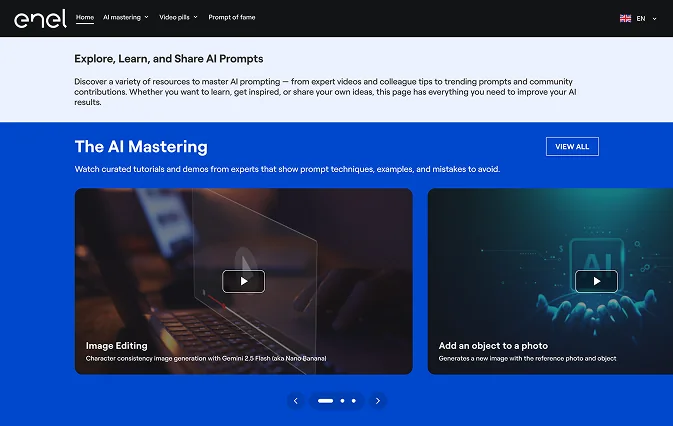Click 'The AI Mastering' heading
The image size is (674, 426).
tap(141, 147)
